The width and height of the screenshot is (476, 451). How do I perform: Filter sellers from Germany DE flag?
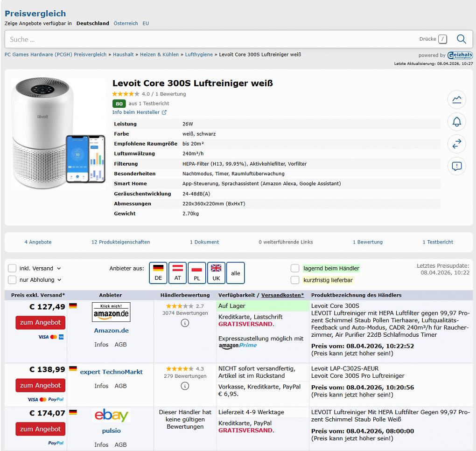158,273
